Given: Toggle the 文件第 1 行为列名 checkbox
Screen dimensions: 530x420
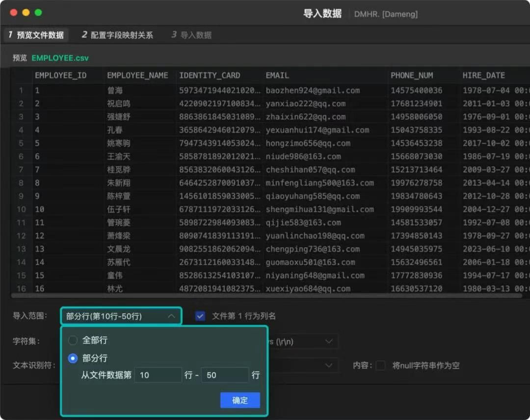Looking at the screenshot, I should pyautogui.click(x=200, y=316).
